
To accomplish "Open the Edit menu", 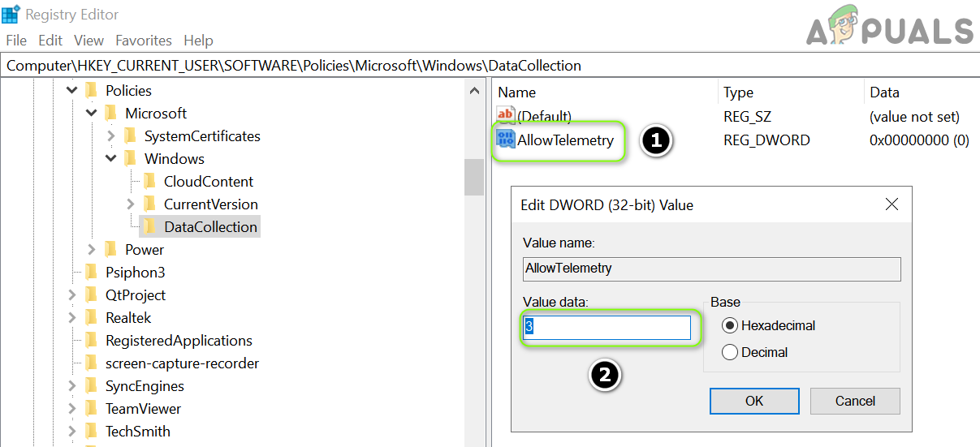I will 50,41.
